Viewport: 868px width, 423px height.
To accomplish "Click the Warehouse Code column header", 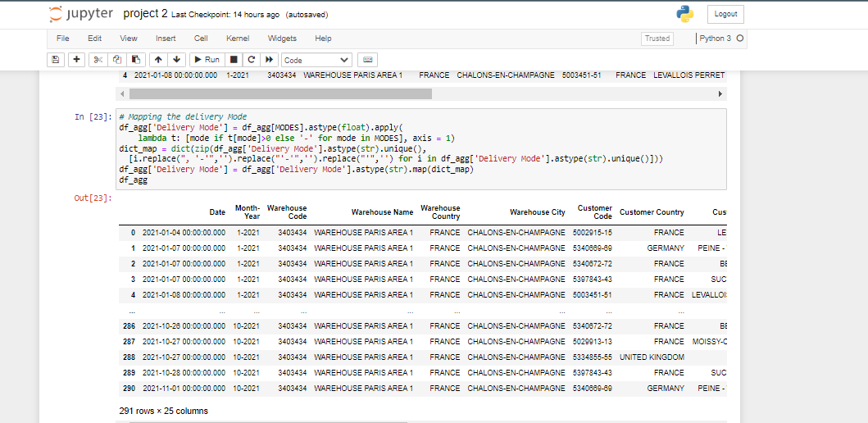I will (287, 212).
